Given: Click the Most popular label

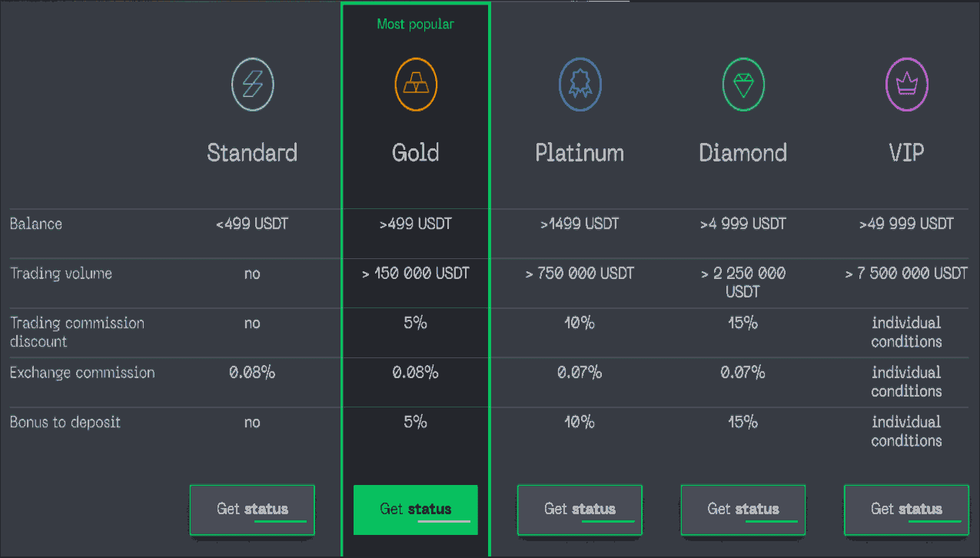Looking at the screenshot, I should click(416, 25).
